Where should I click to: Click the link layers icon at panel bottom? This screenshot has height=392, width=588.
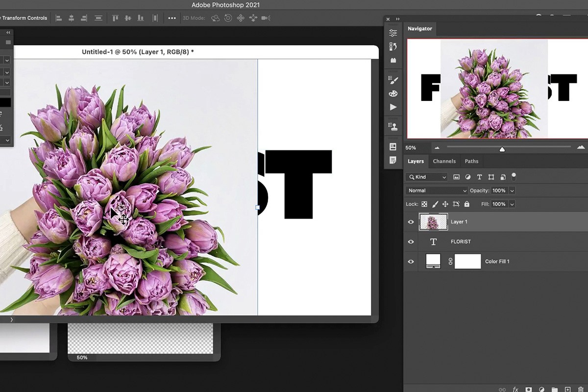pos(502,390)
